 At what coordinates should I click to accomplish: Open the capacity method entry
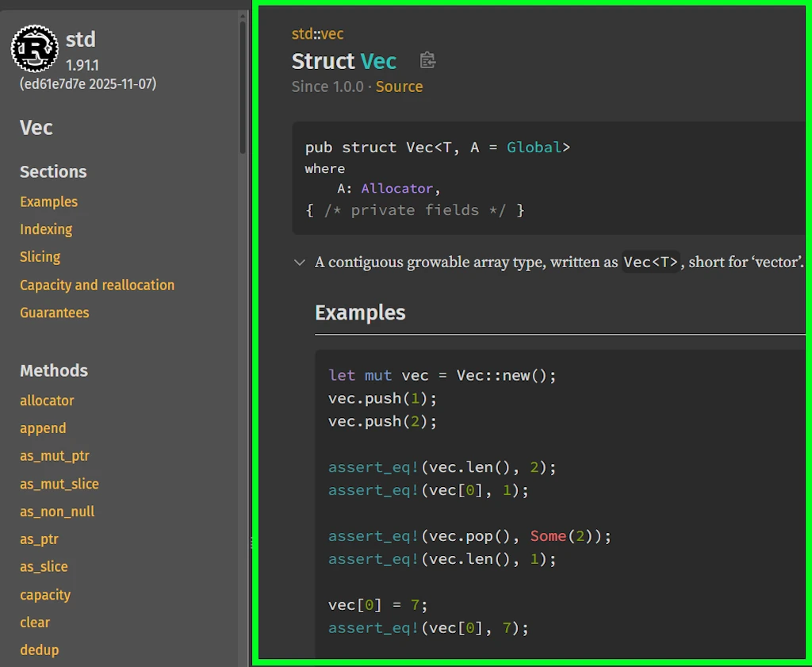tap(45, 595)
